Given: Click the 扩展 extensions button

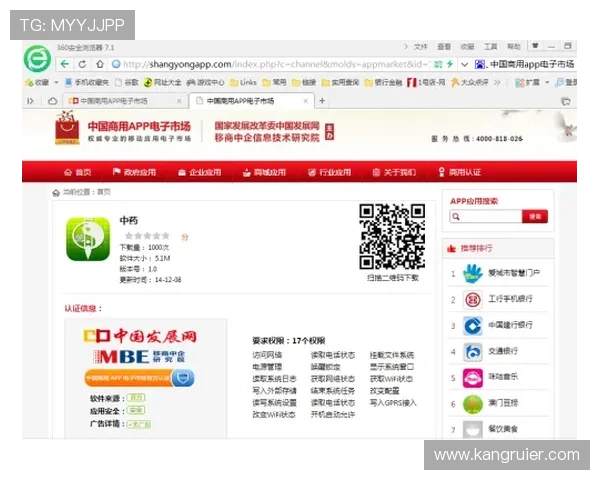Looking at the screenshot, I should [527, 82].
